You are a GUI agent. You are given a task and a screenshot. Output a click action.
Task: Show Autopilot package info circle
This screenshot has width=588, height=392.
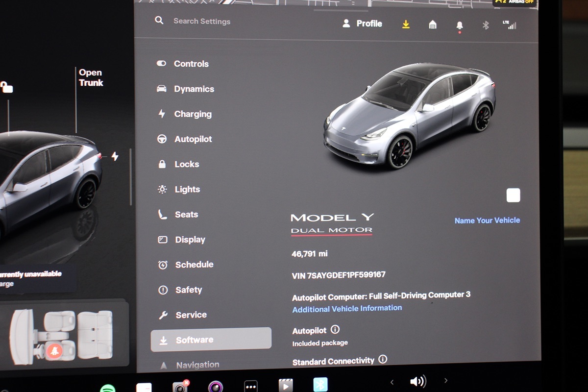(x=335, y=330)
